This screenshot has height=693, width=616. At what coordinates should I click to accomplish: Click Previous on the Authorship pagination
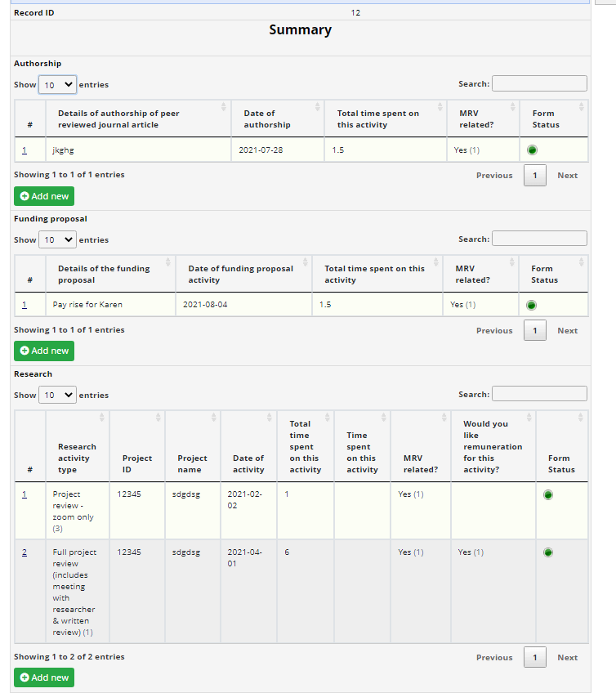click(493, 175)
